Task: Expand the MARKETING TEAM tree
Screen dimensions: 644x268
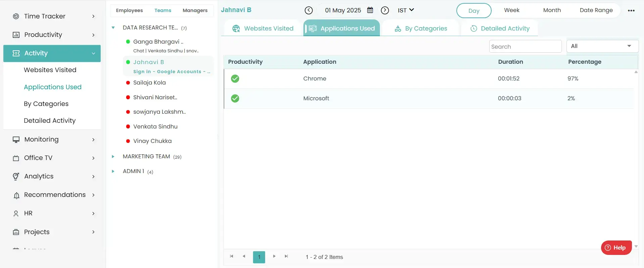Action: click(113, 157)
